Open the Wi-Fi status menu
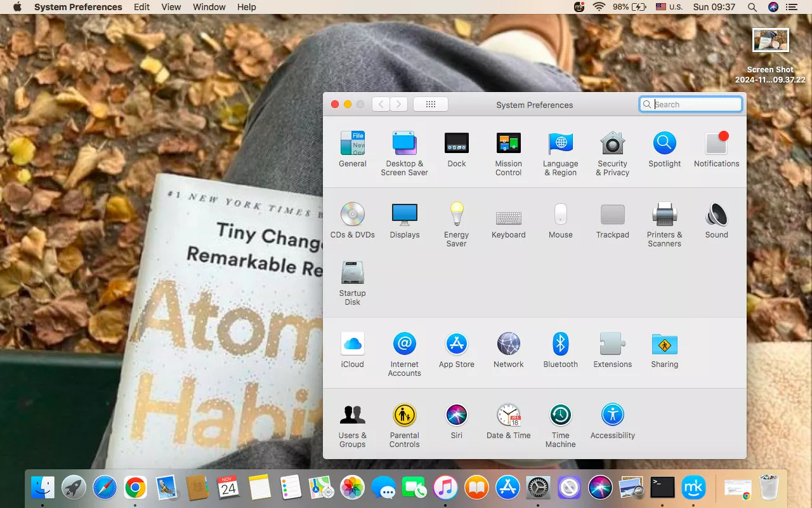Screen dimensions: 812x508 (x=599, y=7)
